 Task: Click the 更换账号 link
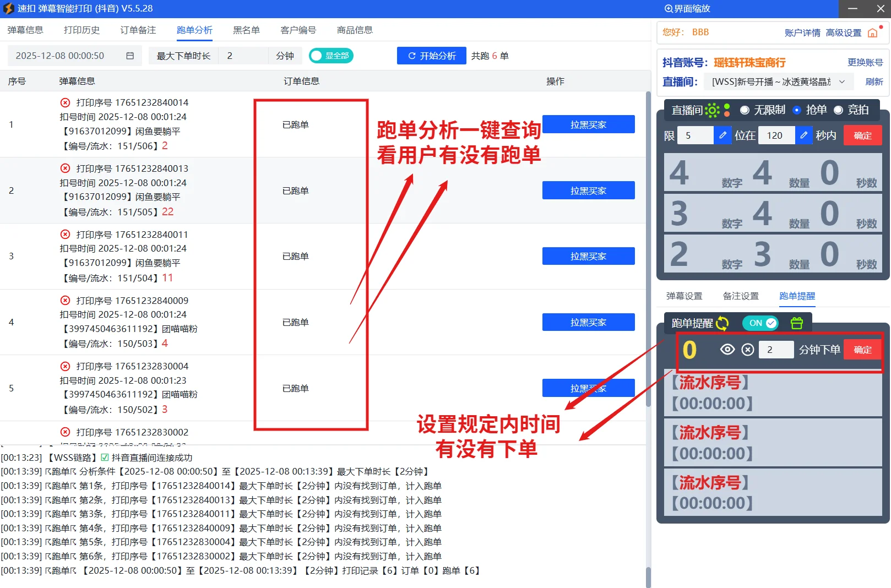[x=864, y=62]
